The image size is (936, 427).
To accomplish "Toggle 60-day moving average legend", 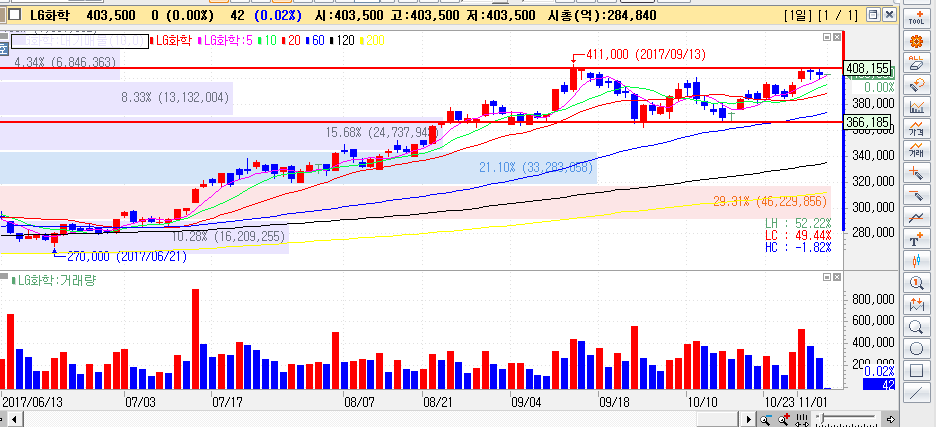I will [315, 41].
